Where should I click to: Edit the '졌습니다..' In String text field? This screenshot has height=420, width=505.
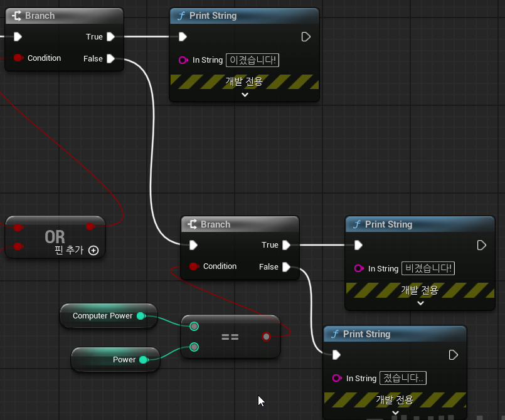click(x=403, y=378)
